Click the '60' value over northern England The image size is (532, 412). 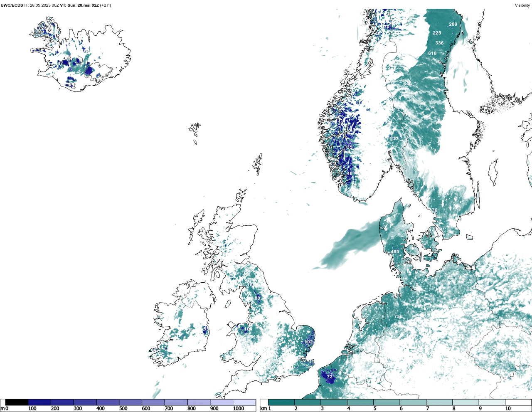(x=257, y=298)
